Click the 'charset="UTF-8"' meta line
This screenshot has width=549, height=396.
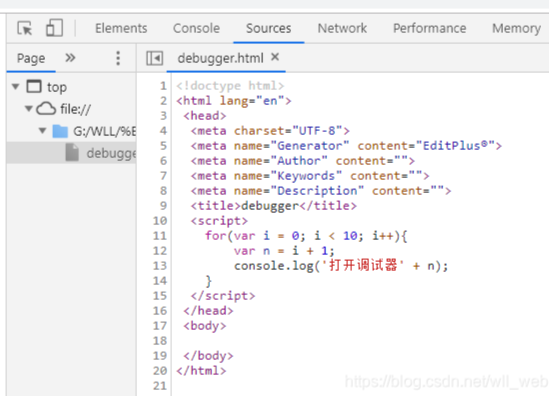click(270, 131)
